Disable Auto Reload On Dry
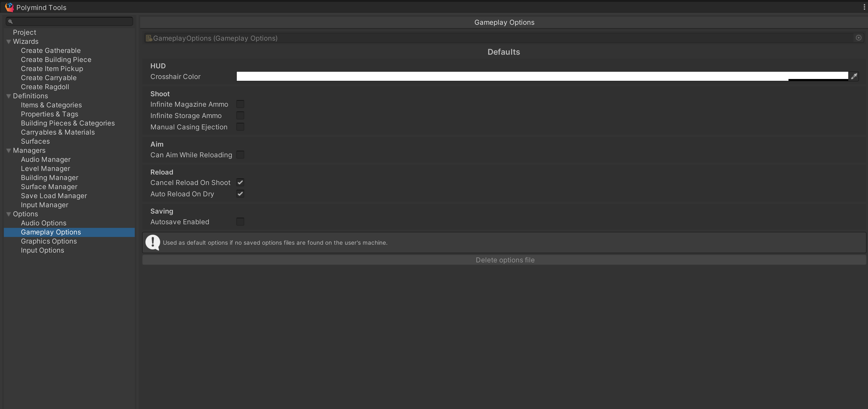Image resolution: width=868 pixels, height=409 pixels. click(240, 194)
